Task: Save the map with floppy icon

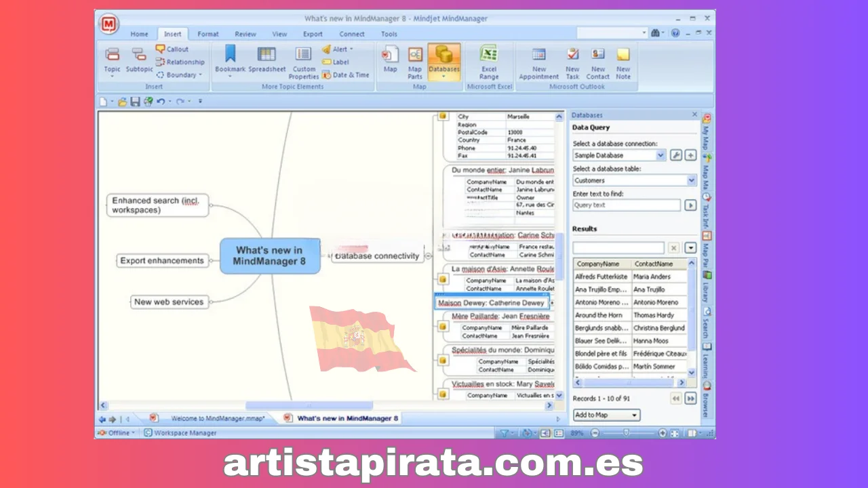Action: (135, 102)
